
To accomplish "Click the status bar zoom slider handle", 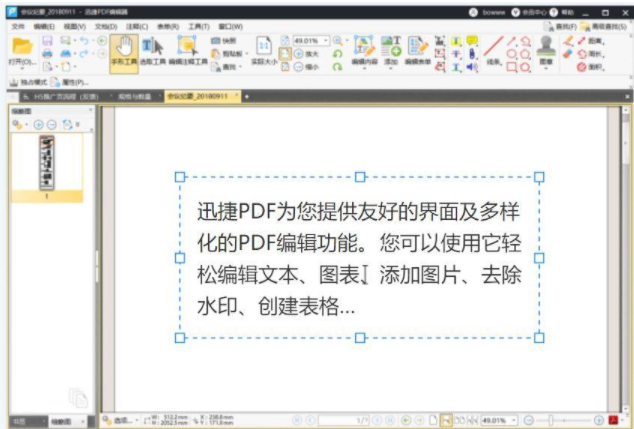I will click(550, 421).
